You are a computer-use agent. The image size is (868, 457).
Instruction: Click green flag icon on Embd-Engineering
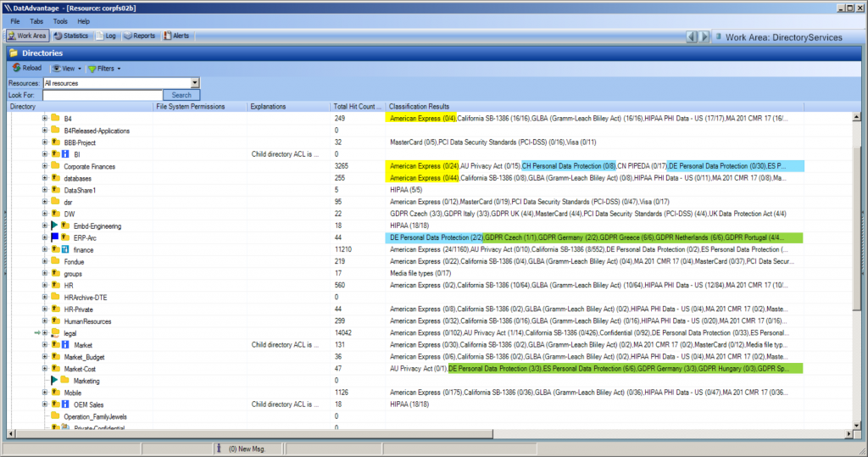[54, 226]
